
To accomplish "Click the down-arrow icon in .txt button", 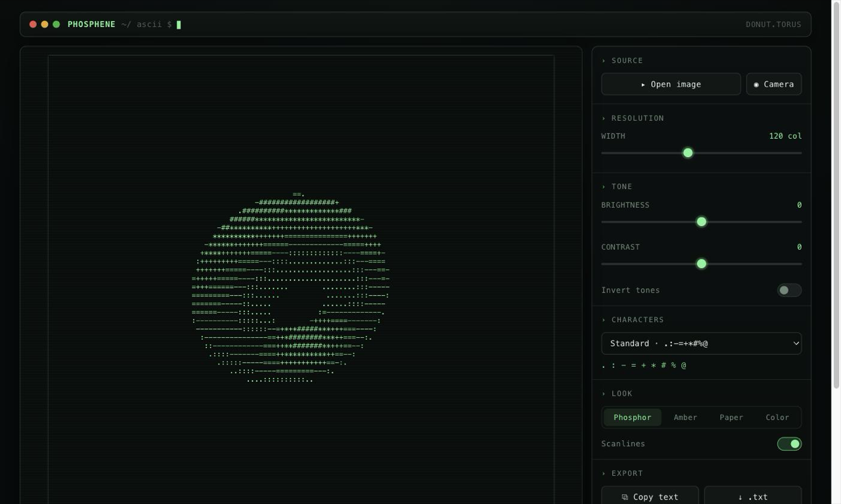I will pyautogui.click(x=740, y=497).
